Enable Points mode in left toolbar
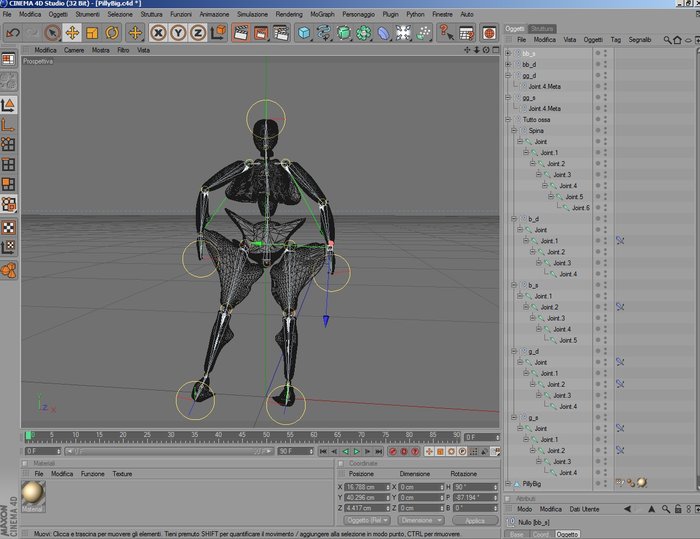 [8, 144]
